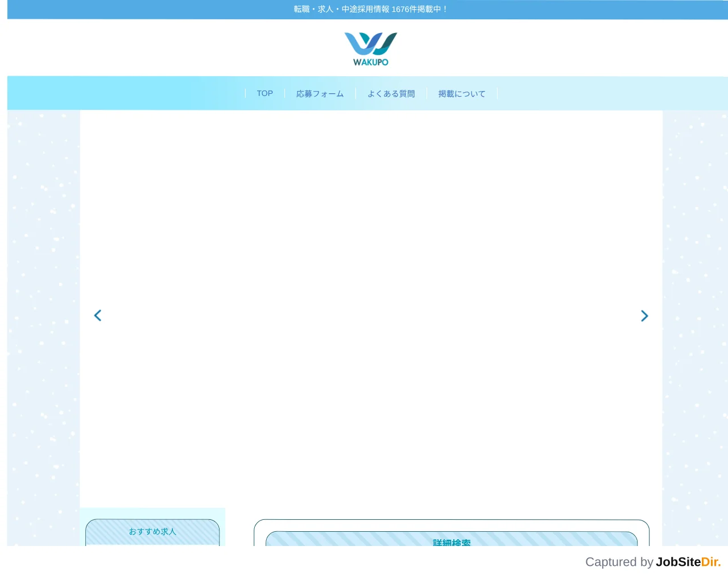Open よくある質問 page
The height and width of the screenshot is (579, 728).
coord(391,93)
